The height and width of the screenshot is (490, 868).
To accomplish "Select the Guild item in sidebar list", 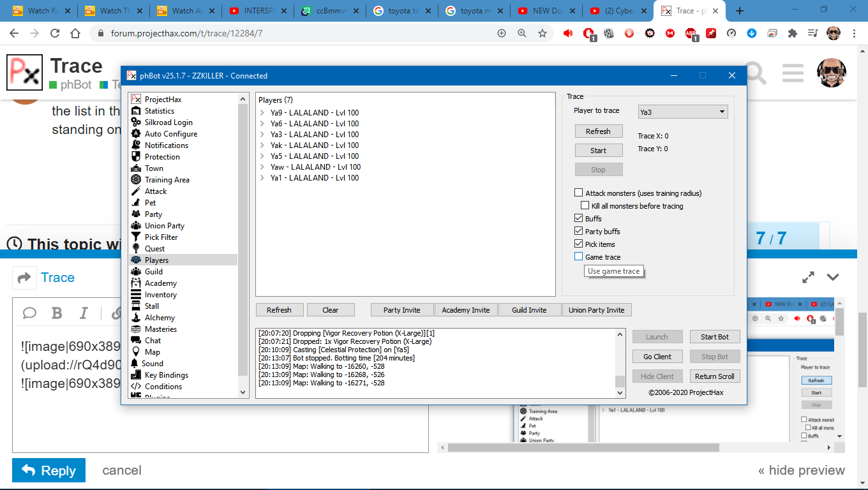I will (x=154, y=272).
